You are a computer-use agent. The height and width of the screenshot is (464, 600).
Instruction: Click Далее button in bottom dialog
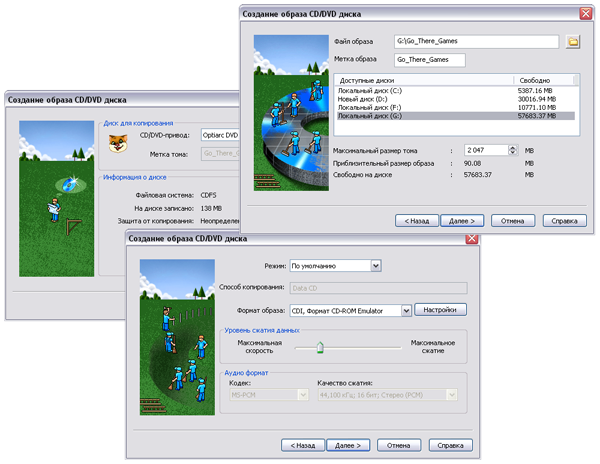click(348, 445)
